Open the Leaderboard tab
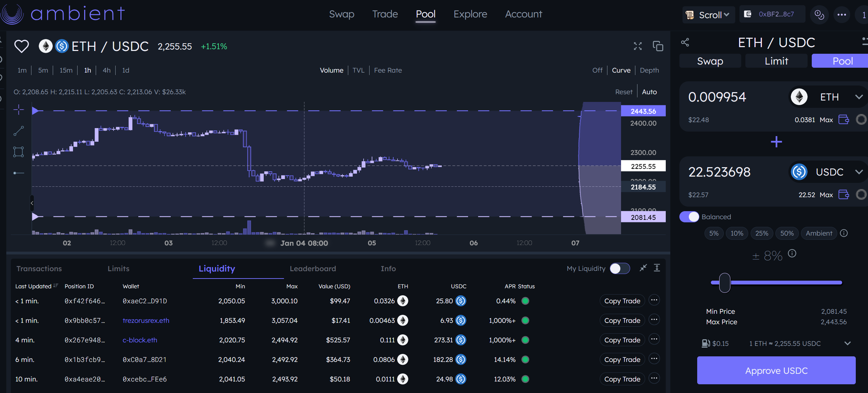Screen dimensions: 868x393 pos(313,268)
